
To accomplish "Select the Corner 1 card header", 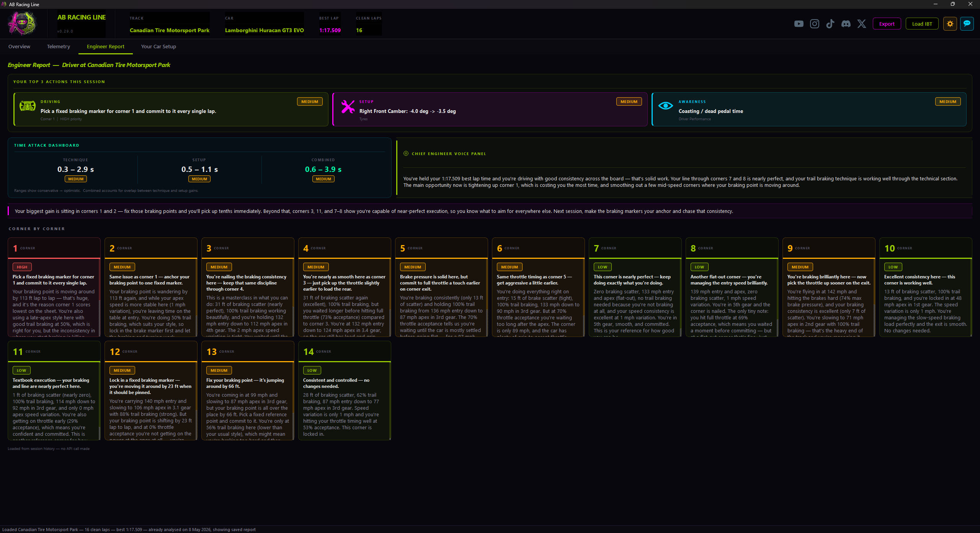I will pos(54,248).
